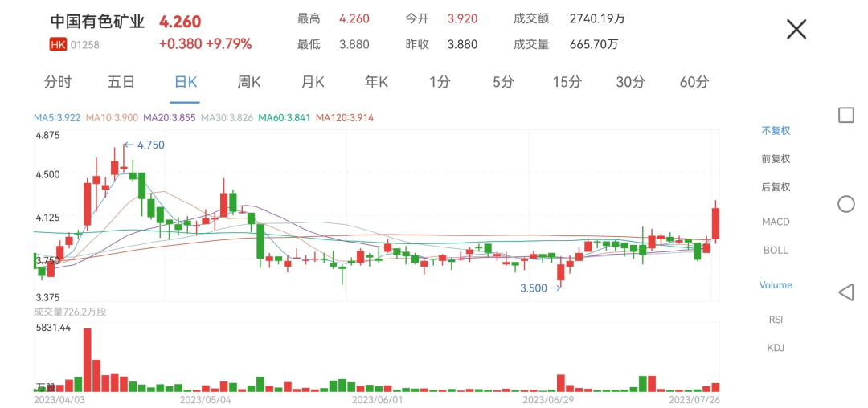Open the 年K yearly chart tab
Viewport: 868px width, 408px height.
[x=376, y=83]
